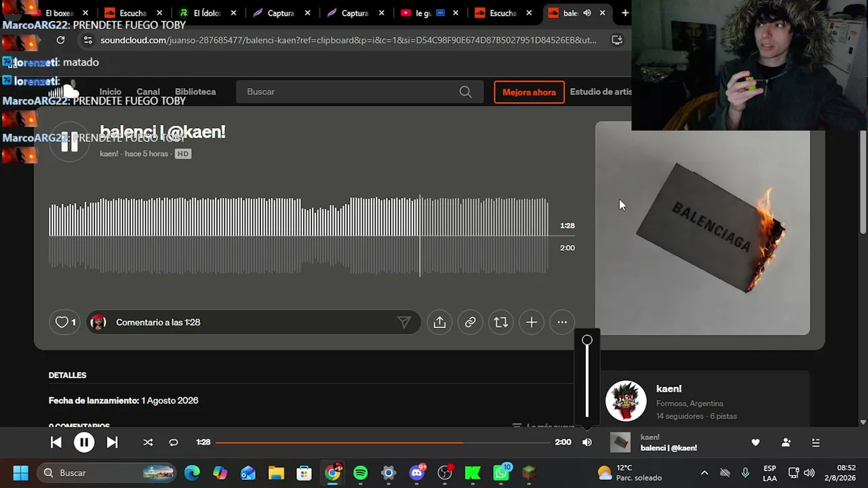Click the magnifier icon in the SoundCloud search box

click(465, 92)
